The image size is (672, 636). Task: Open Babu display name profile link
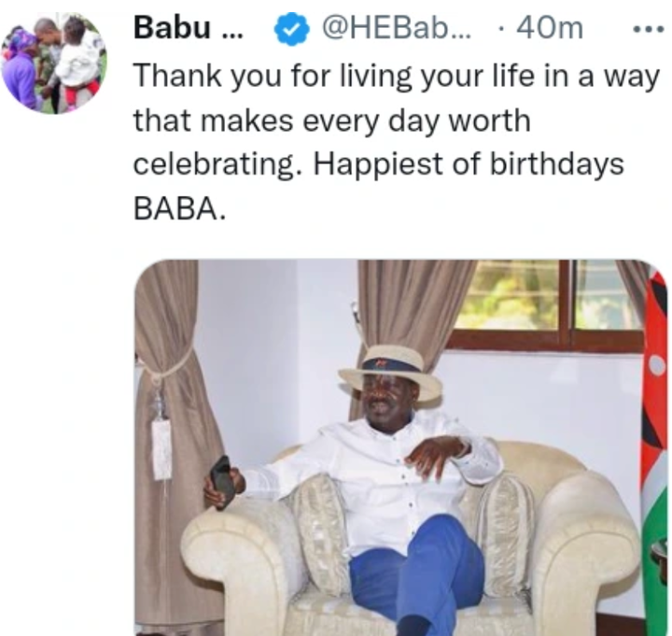[x=188, y=28]
